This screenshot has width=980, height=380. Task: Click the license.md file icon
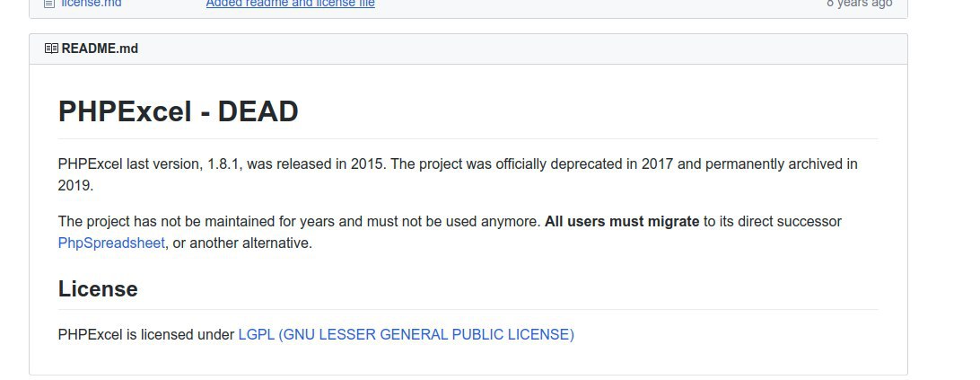(x=49, y=3)
